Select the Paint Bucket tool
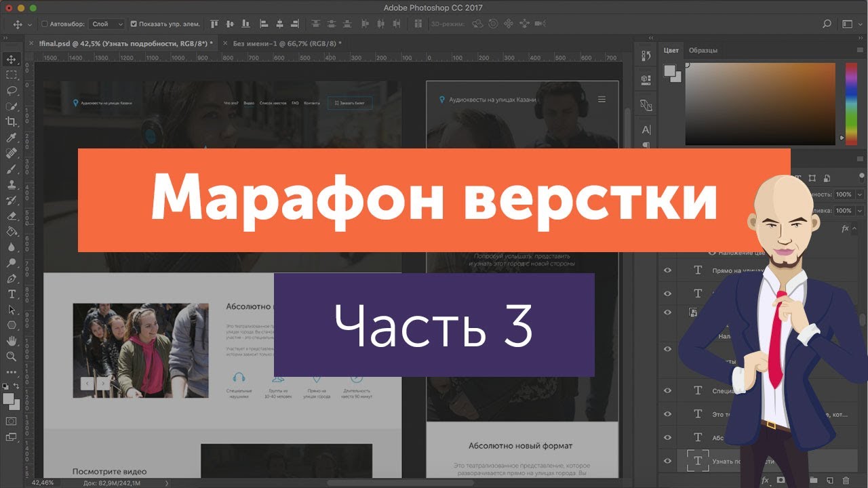868x488 pixels. pyautogui.click(x=11, y=231)
